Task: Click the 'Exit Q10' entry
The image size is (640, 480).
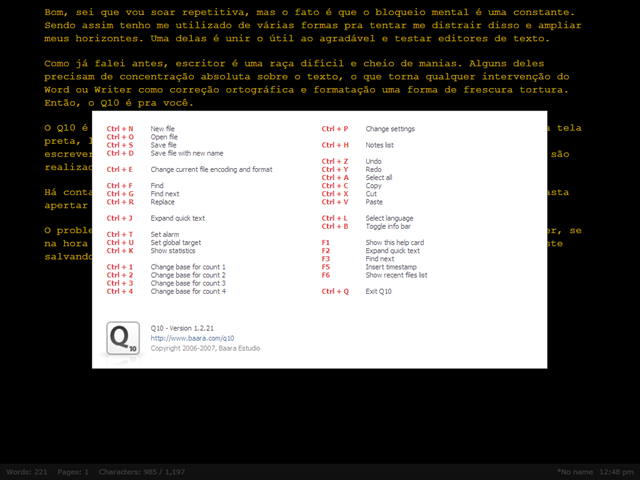Action: (378, 291)
